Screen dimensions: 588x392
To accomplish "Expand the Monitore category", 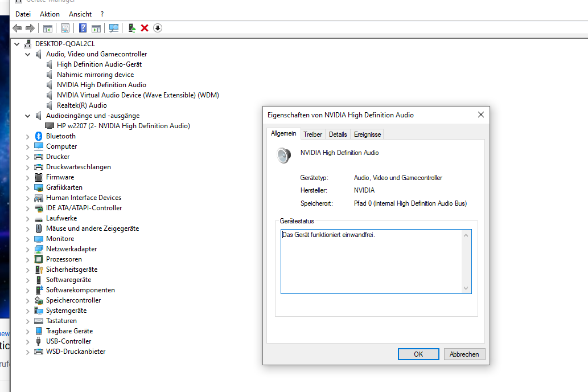I will [27, 239].
